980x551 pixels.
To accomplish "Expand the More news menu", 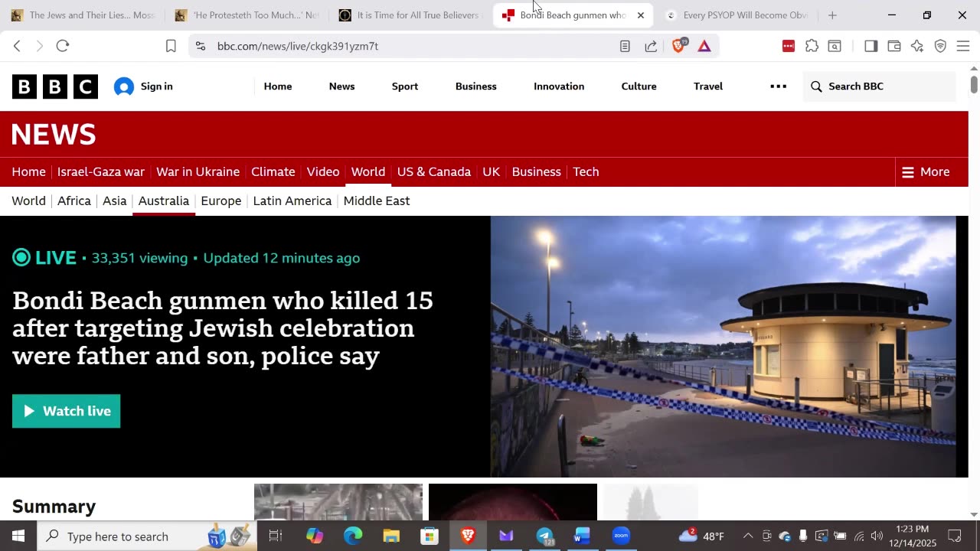I will pos(926,172).
